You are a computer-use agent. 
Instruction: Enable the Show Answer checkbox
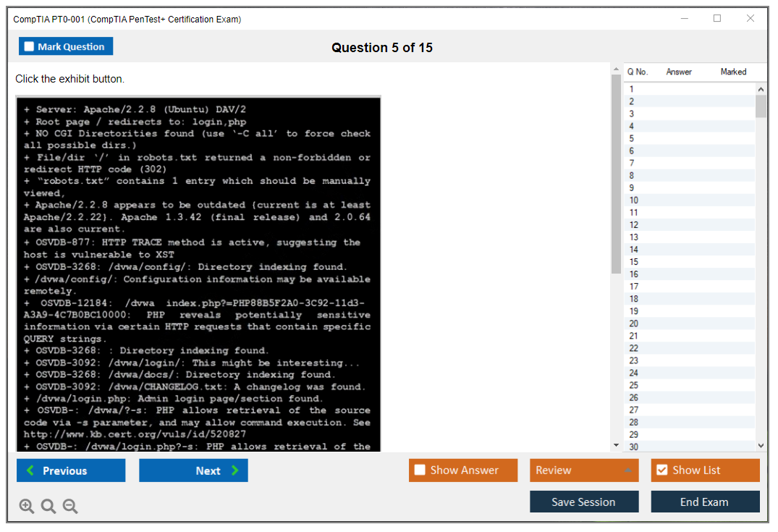(x=420, y=470)
